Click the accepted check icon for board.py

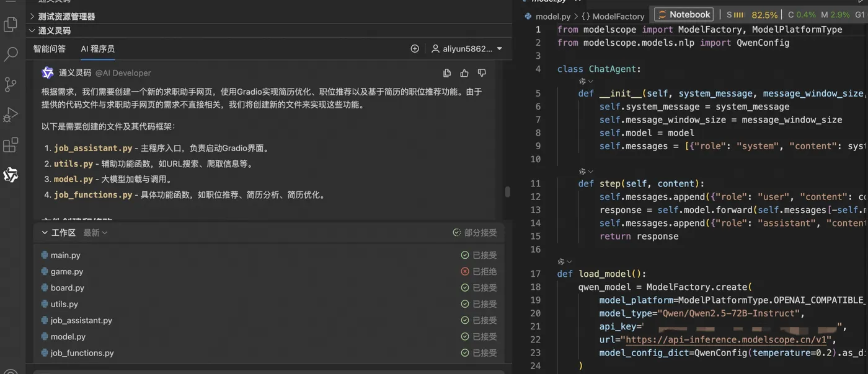coord(465,288)
